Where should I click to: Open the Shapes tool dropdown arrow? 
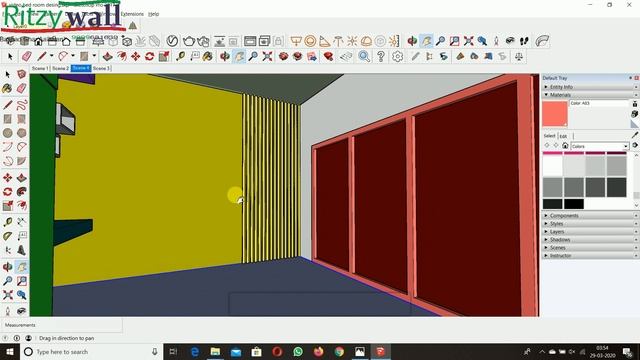coord(94,56)
